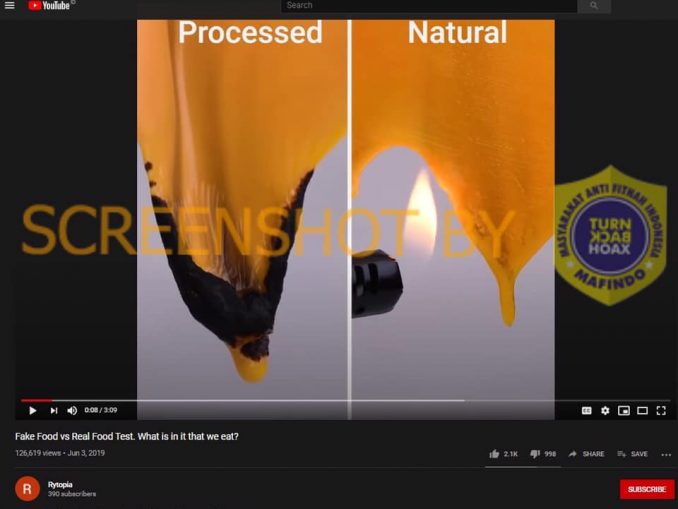This screenshot has height=509, width=678.
Task: Skip to next video
Action: point(54,410)
